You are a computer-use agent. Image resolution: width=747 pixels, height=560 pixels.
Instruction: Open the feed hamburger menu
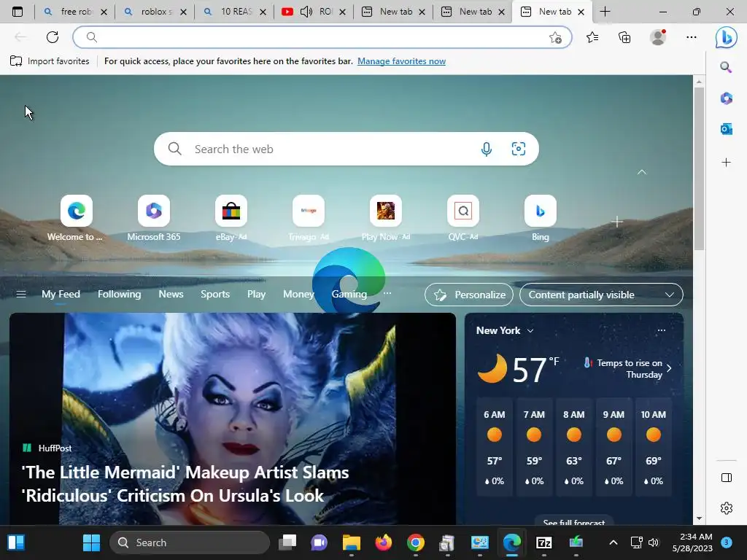click(x=21, y=295)
